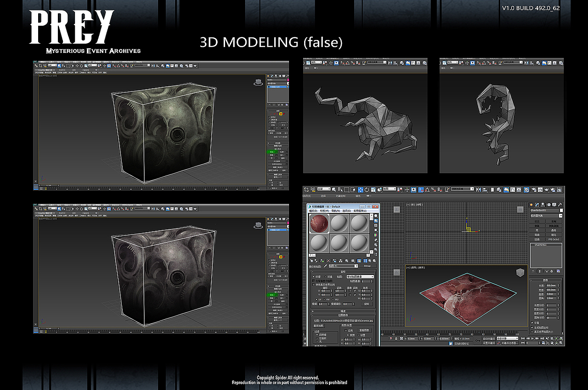Pick material with the eyedropper beside 贴图 #1
This screenshot has width=588, height=390.
point(326,266)
